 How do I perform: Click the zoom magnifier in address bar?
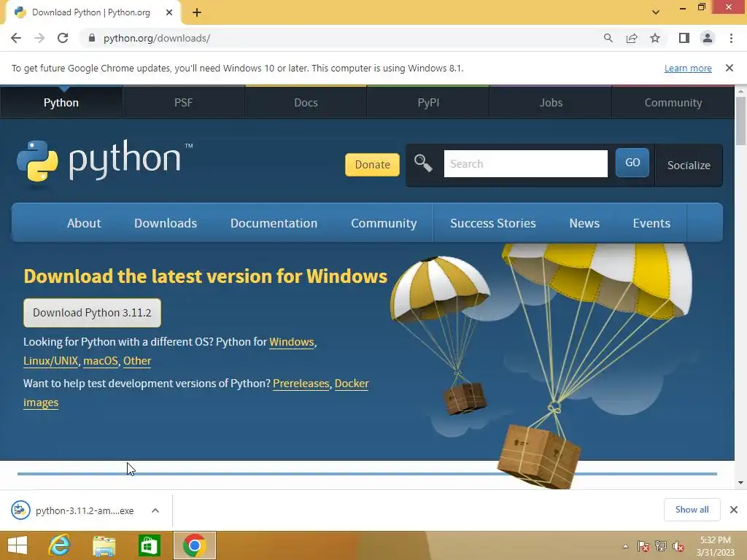608,38
